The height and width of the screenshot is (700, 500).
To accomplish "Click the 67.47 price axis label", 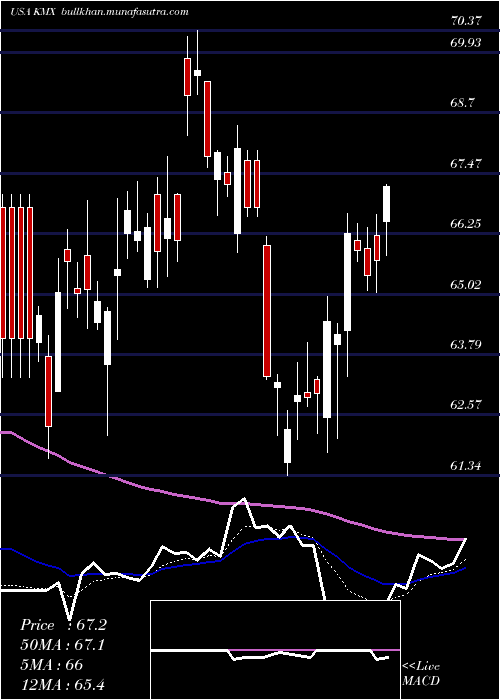I will (466, 163).
